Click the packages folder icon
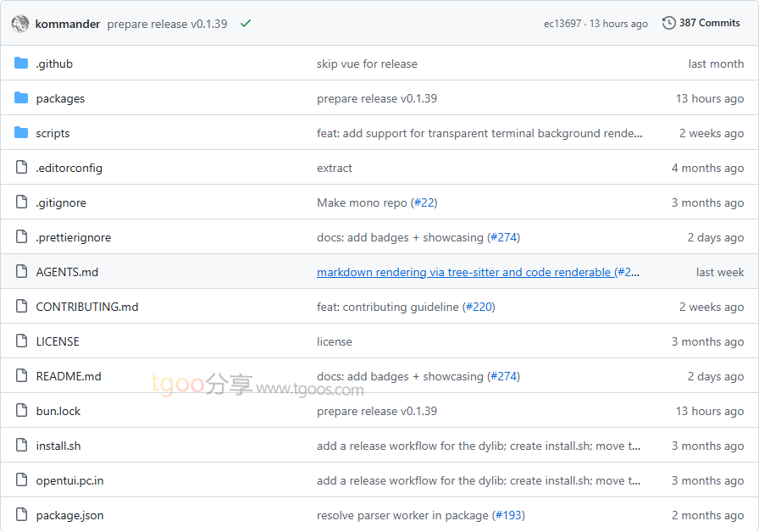This screenshot has height=532, width=759. tap(21, 98)
